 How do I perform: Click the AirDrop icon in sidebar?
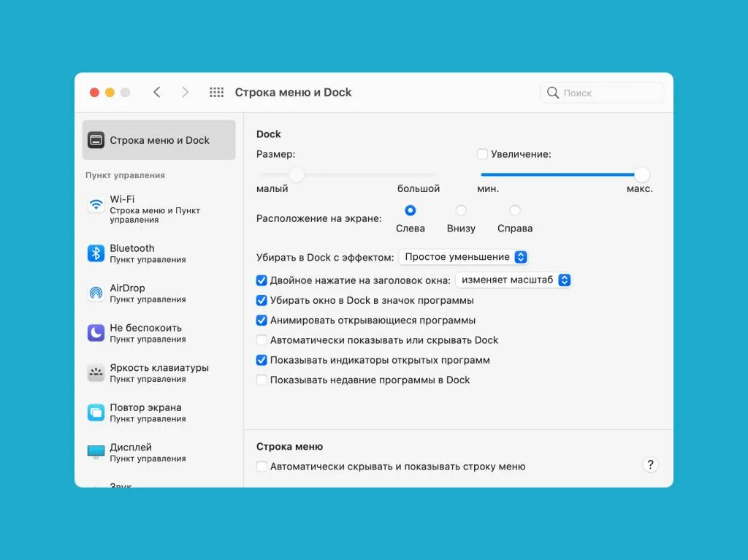[x=96, y=293]
